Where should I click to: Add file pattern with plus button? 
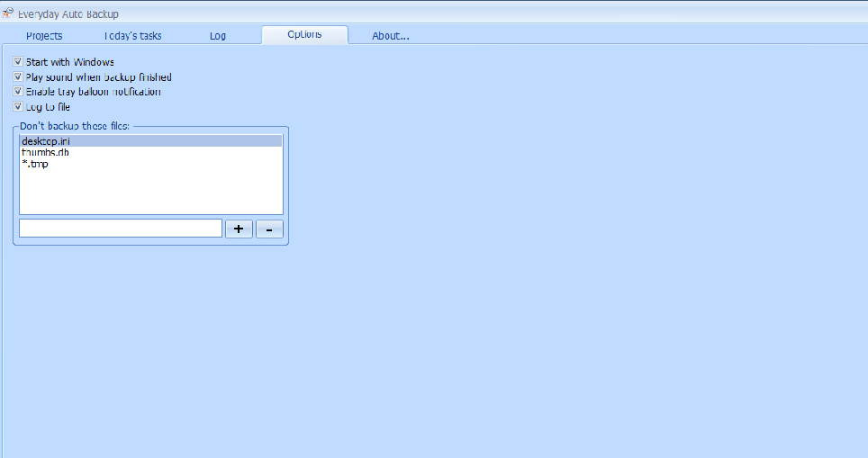(x=239, y=229)
